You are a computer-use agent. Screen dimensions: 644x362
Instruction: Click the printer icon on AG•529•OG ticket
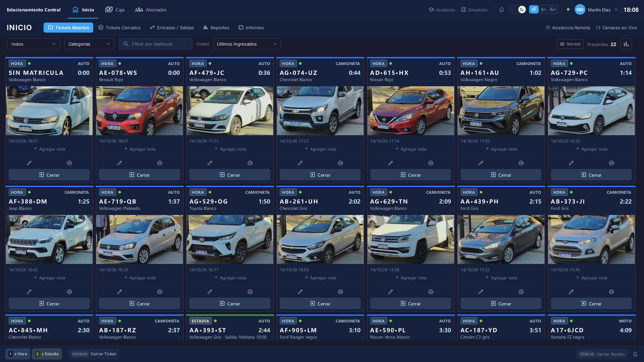250,292
